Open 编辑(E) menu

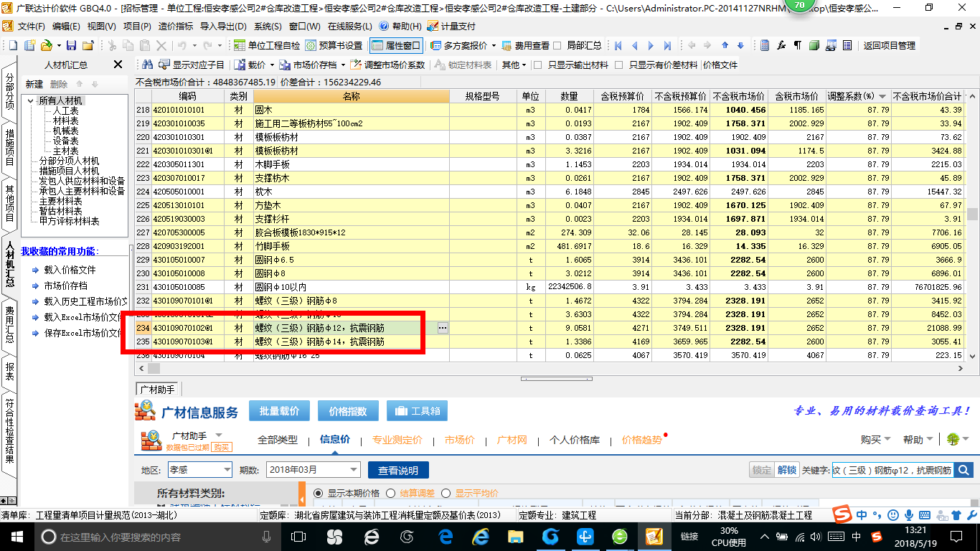[66, 26]
